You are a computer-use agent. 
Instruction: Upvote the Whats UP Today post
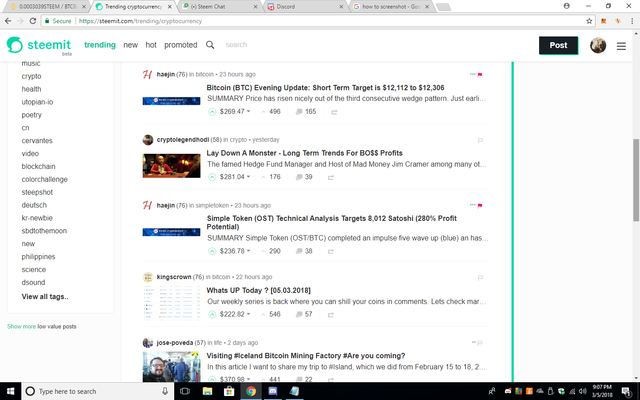pos(212,314)
